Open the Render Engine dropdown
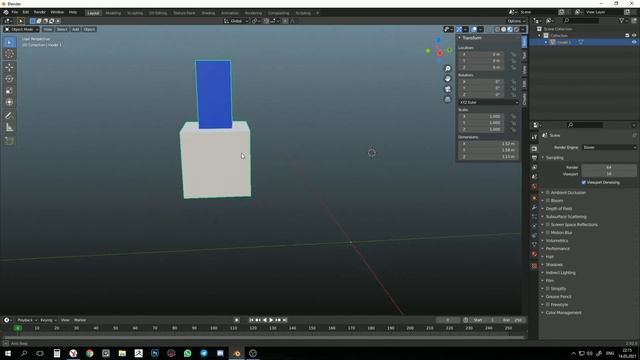Image resolution: width=640 pixels, height=360 pixels. click(x=609, y=147)
